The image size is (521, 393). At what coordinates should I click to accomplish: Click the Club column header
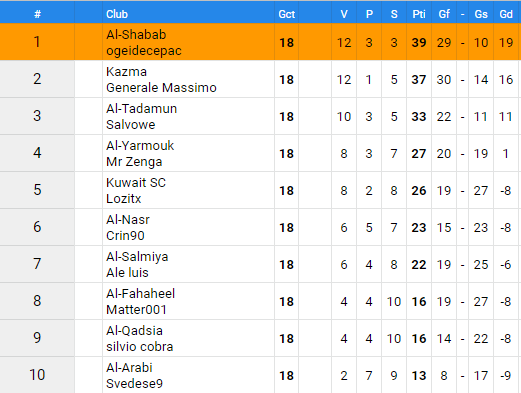tap(117, 14)
